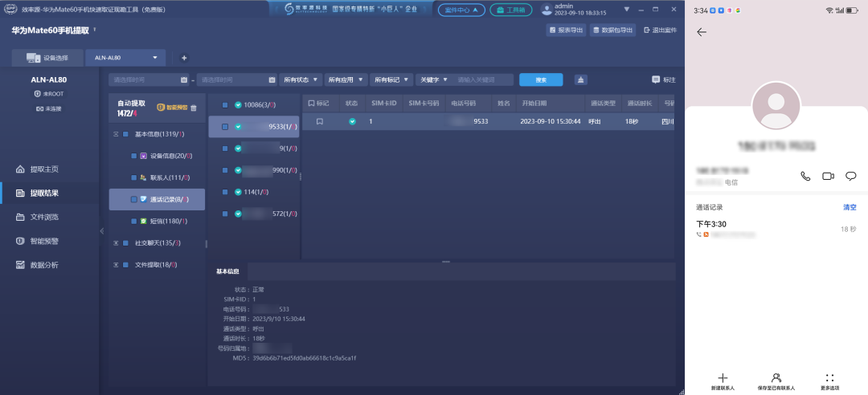Tick the checkbox for number ending 9533
The height and width of the screenshot is (395, 868).
click(x=225, y=127)
